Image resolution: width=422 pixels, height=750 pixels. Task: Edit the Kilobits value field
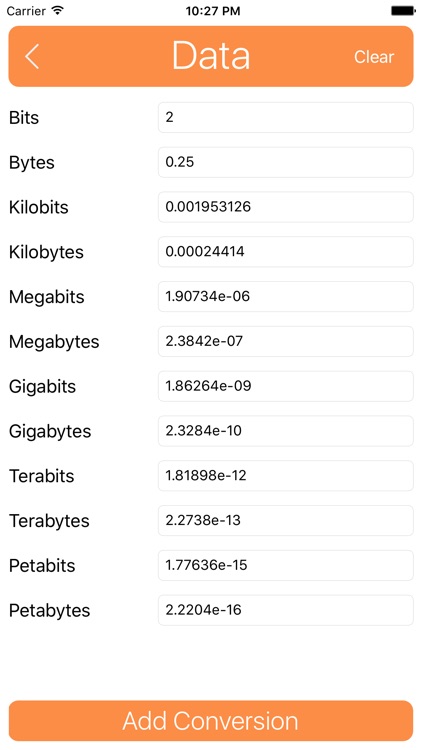(x=286, y=207)
